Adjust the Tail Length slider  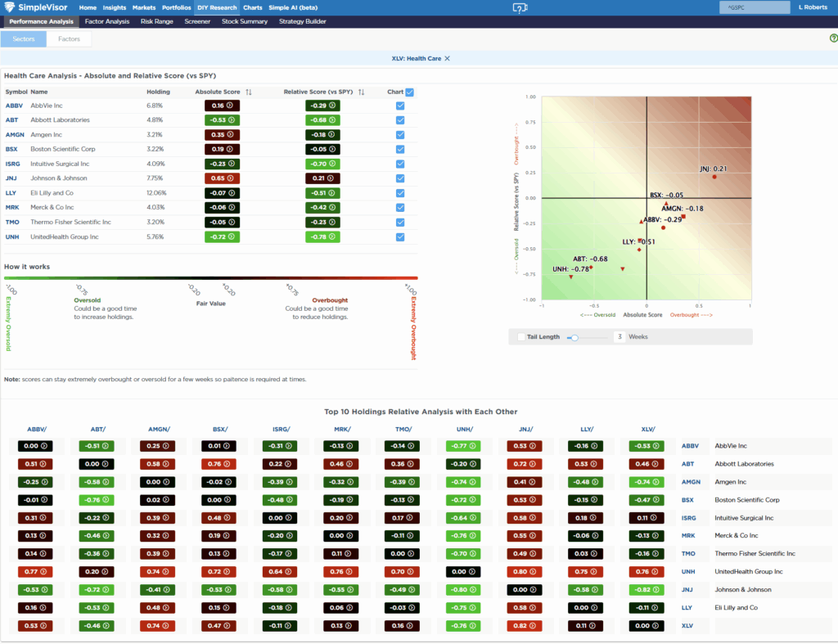(575, 337)
